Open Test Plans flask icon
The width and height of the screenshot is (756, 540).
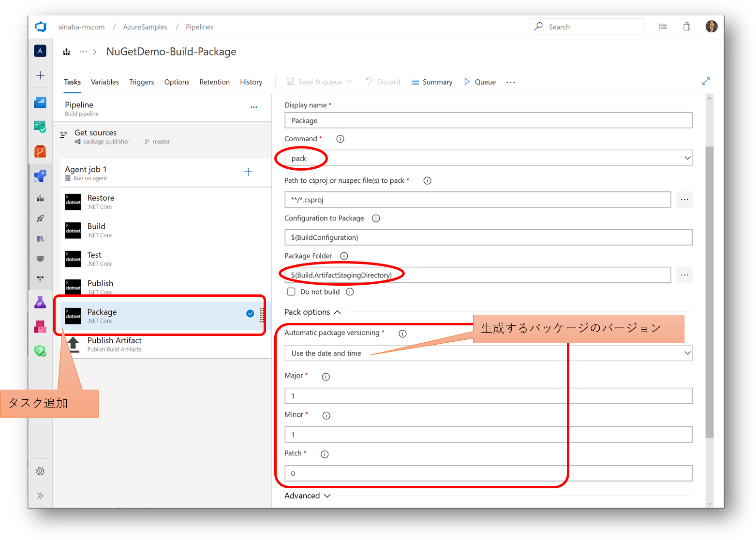tap(40, 302)
